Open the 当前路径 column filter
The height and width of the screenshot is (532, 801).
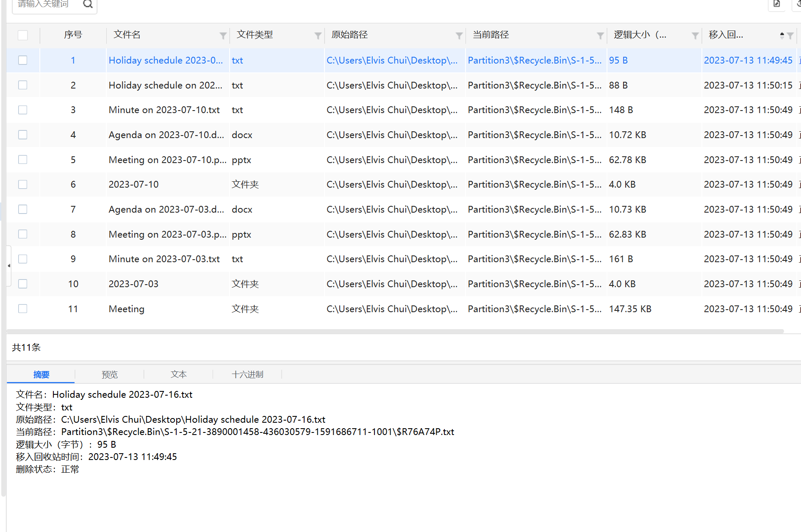[600, 36]
